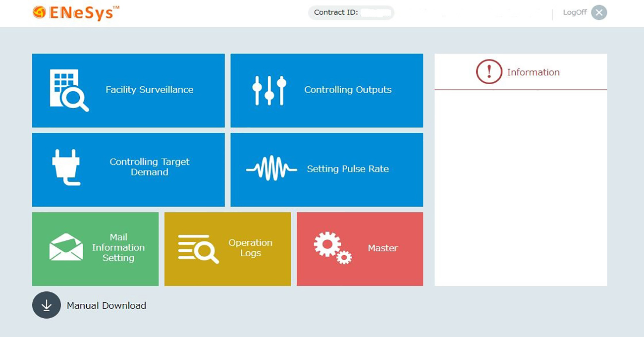This screenshot has width=644, height=337.
Task: Click the log search list icon
Action: pyautogui.click(x=198, y=249)
